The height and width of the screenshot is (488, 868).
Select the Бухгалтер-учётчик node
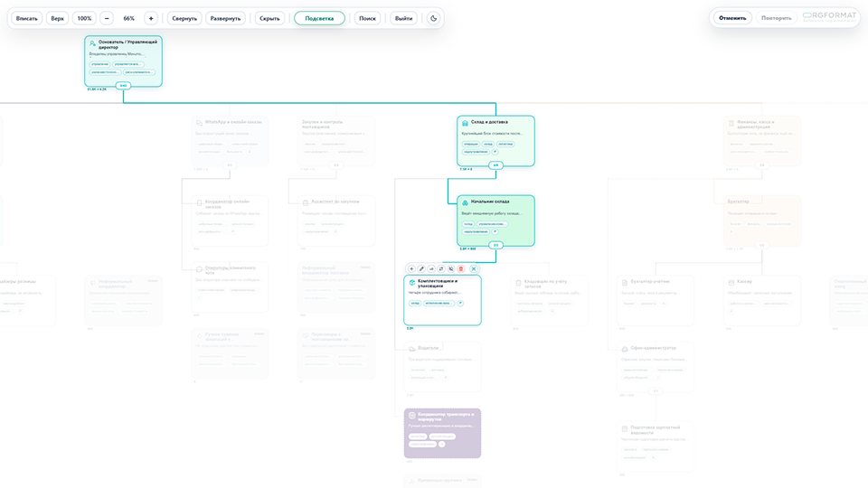(656, 300)
